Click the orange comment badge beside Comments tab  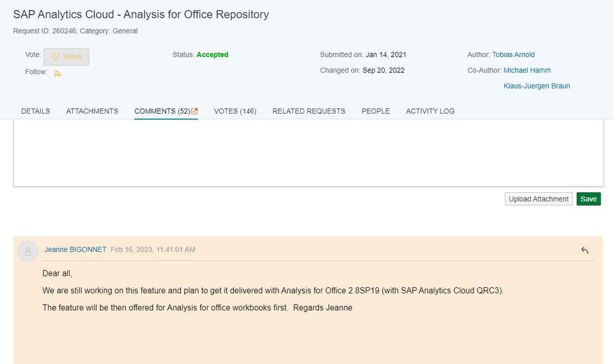click(194, 111)
